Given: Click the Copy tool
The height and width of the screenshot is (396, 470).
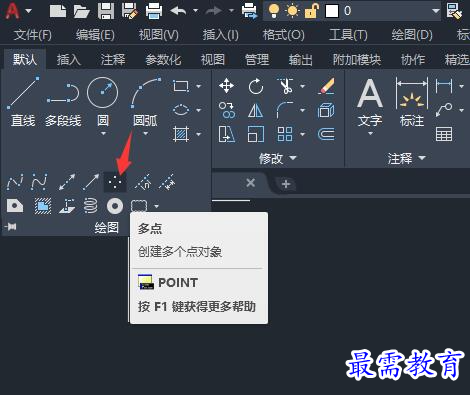Looking at the screenshot, I should coord(227,110).
